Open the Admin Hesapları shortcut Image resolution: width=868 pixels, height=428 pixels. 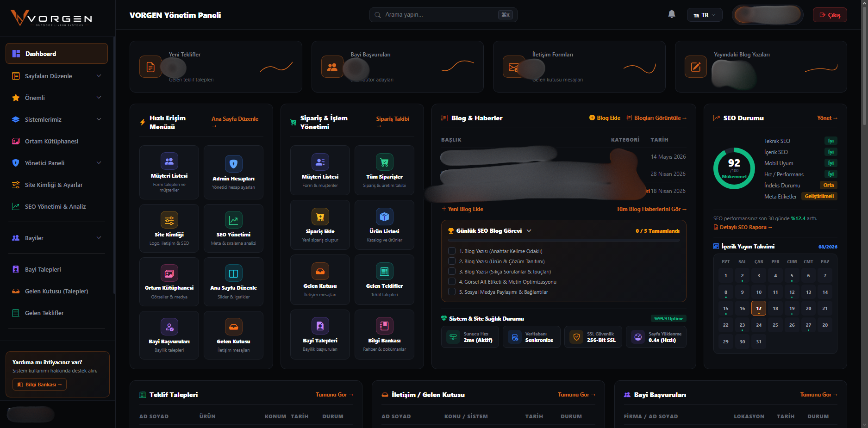coord(233,172)
